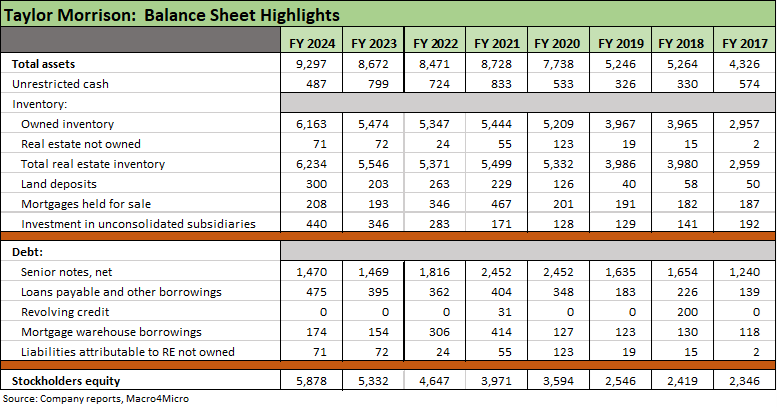Click 'Investment in unconsolidated subsidiaries' label

pyautogui.click(x=138, y=224)
